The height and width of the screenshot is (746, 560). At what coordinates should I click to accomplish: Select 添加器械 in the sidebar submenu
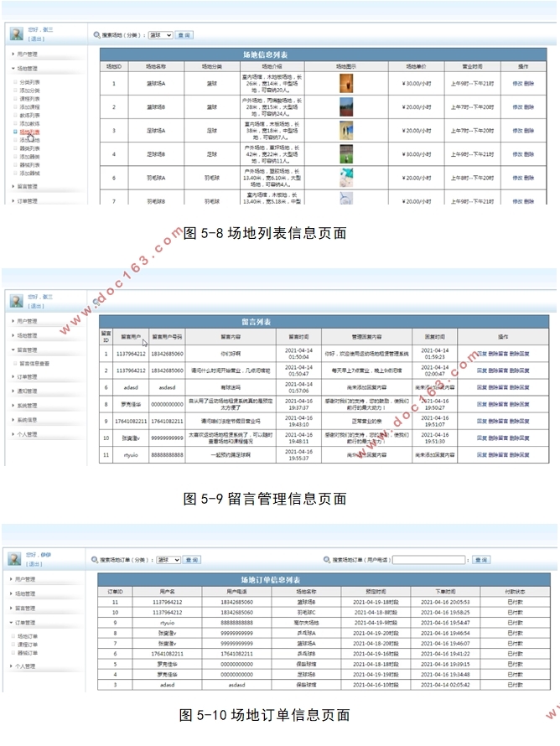[x=29, y=174]
